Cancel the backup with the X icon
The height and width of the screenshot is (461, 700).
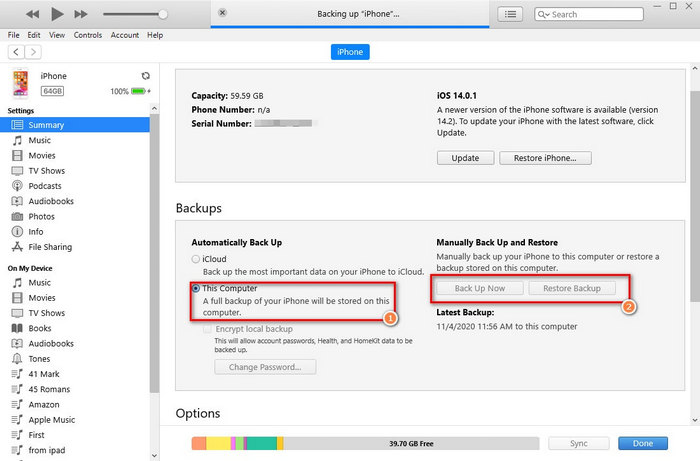tap(222, 13)
